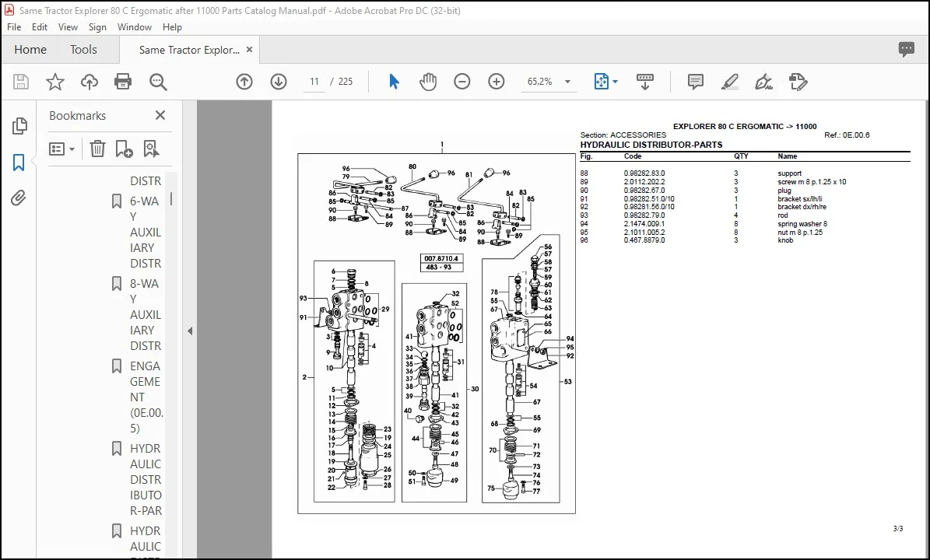Click code '0.98282.79.0' in the table

pyautogui.click(x=644, y=215)
